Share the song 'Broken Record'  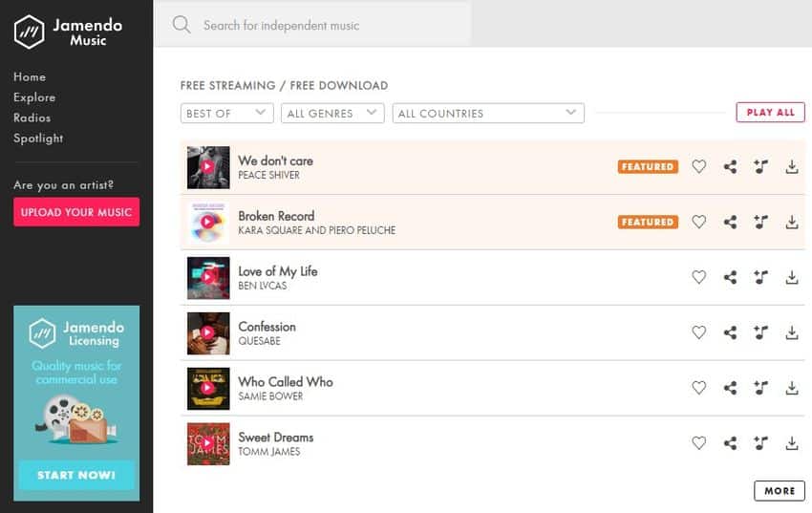click(x=730, y=223)
